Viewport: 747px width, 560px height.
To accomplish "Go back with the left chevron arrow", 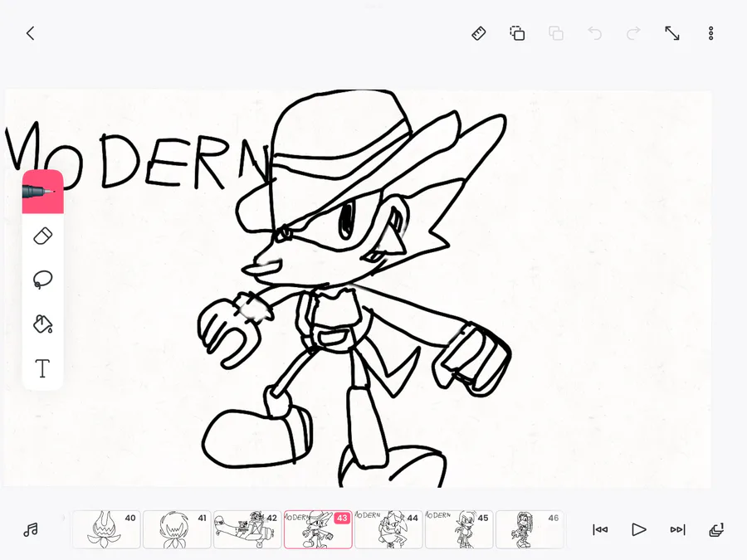I will [x=31, y=33].
